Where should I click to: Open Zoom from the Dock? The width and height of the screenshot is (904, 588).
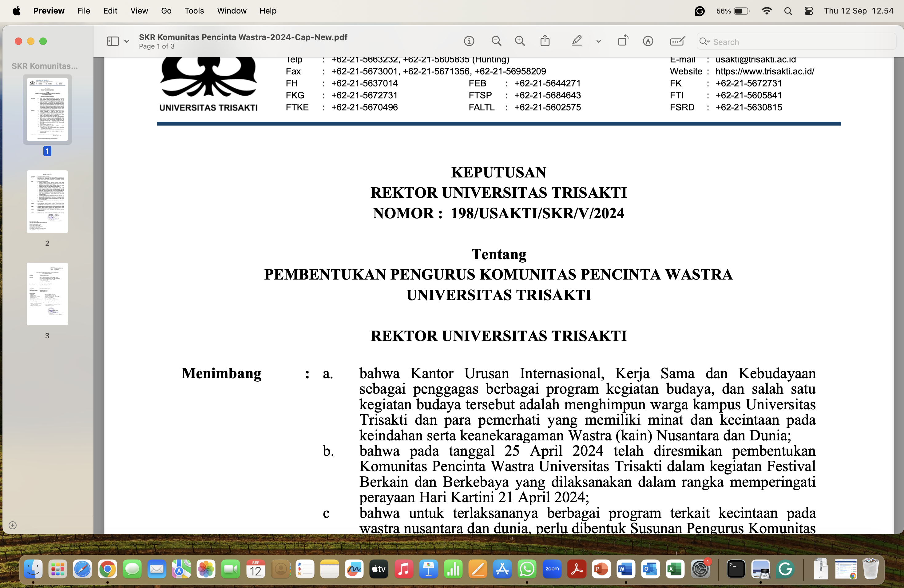click(552, 569)
